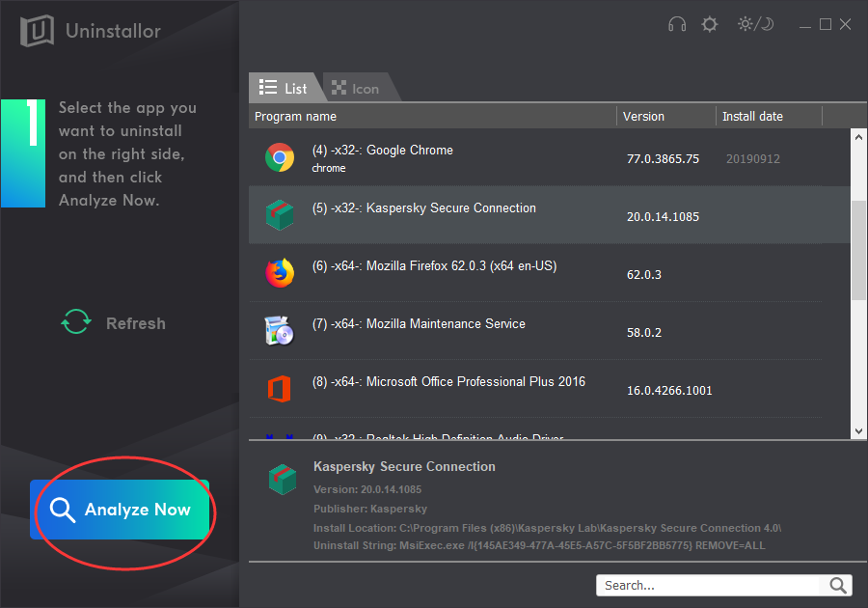This screenshot has width=868, height=608.
Task: Sort by the Install date column header
Action: (770, 116)
